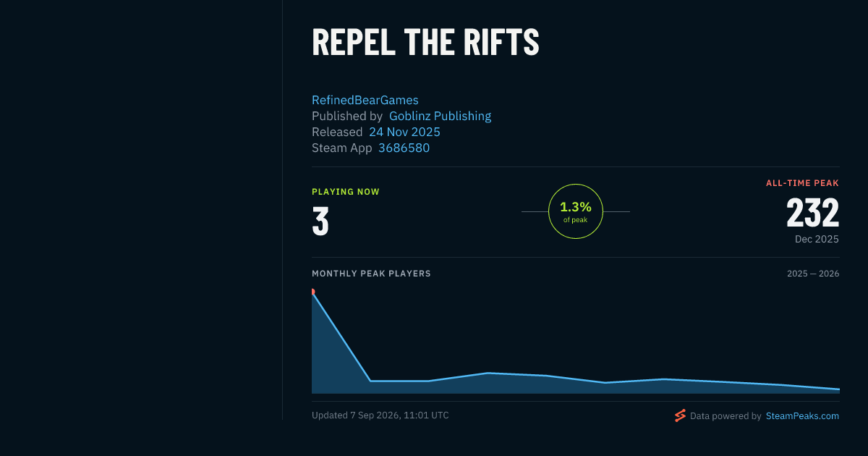Open the RefinedBearGames developer link
The image size is (868, 456).
coord(365,100)
